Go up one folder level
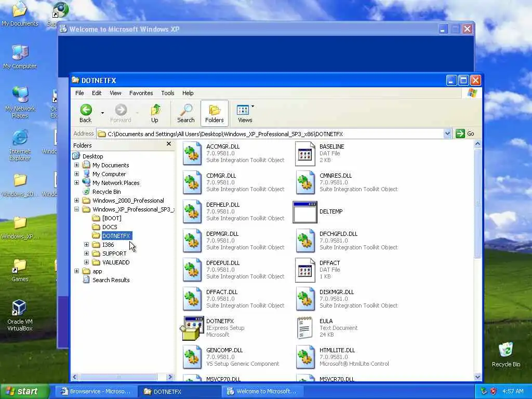Image resolution: width=532 pixels, height=399 pixels. click(155, 113)
